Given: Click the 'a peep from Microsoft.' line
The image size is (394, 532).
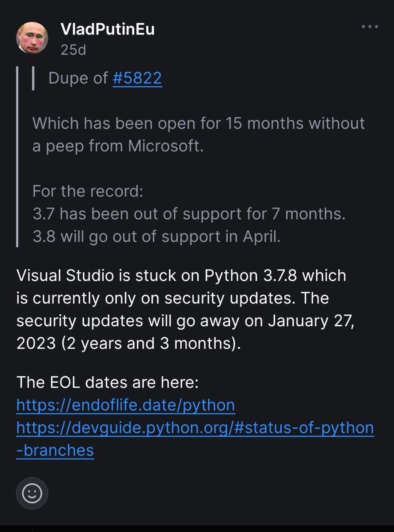Looking at the screenshot, I should point(118,146).
